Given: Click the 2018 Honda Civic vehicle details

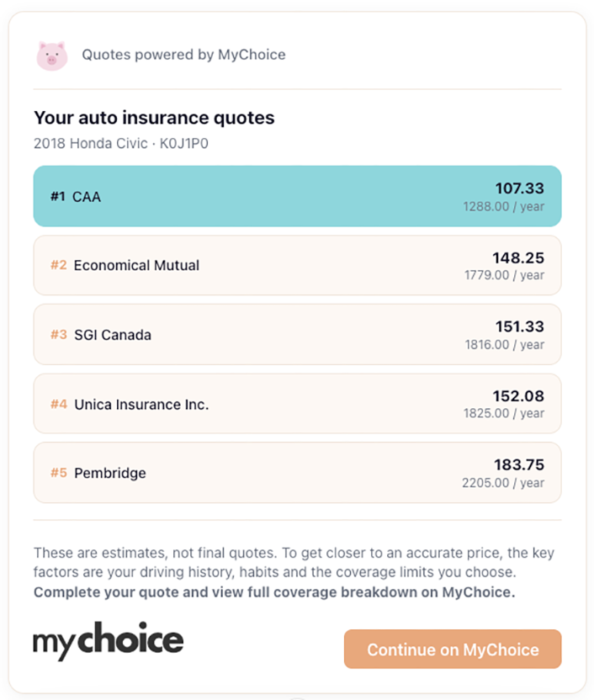Looking at the screenshot, I should click(x=120, y=143).
